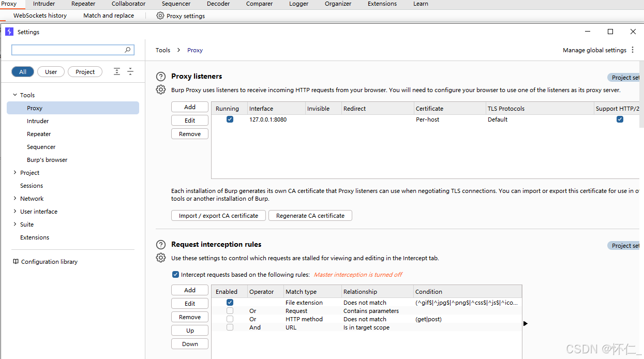Image resolution: width=644 pixels, height=359 pixels.
Task: Disable the File extension rule checkbox
Action: [230, 303]
